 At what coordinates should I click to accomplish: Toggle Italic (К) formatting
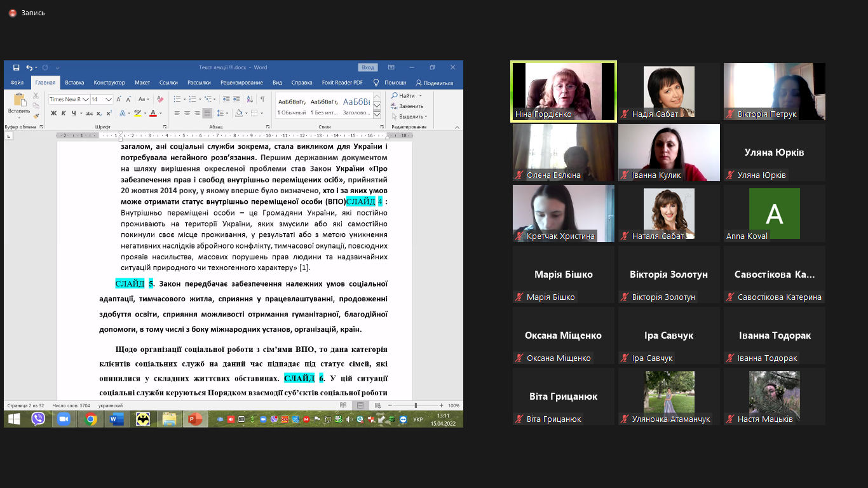coord(64,113)
